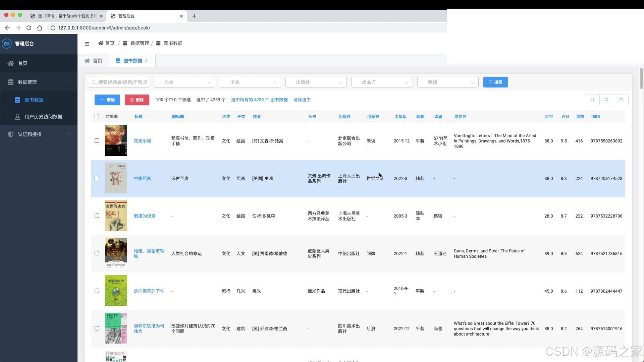Click the refresh icon near the table top-right
The image size is (644, 362).
607,100
